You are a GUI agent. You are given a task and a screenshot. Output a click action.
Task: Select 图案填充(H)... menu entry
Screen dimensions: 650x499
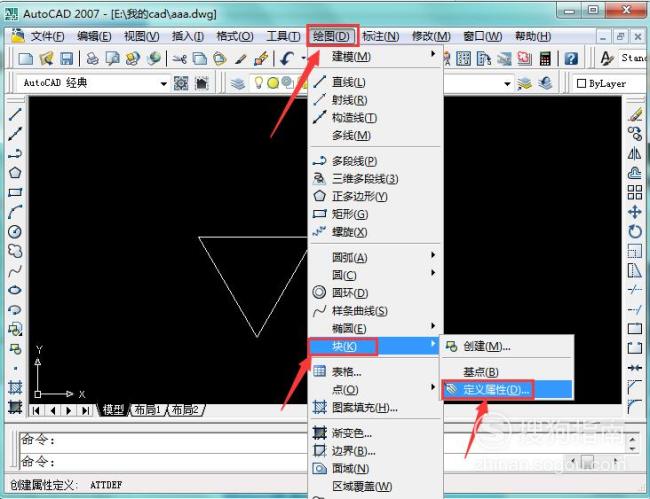(x=376, y=408)
